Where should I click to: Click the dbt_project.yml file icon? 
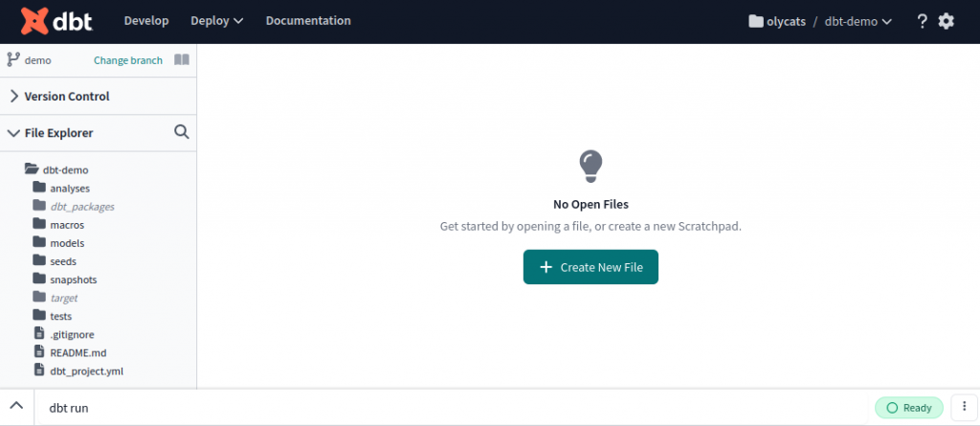39,370
